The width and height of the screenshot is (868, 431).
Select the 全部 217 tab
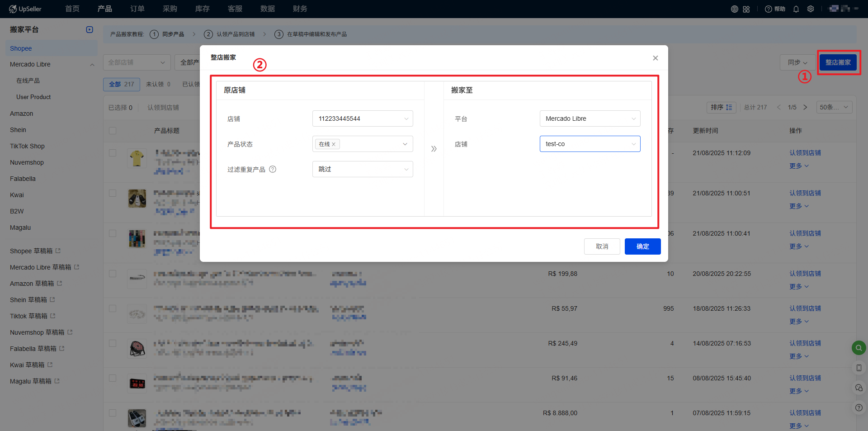[x=122, y=84]
